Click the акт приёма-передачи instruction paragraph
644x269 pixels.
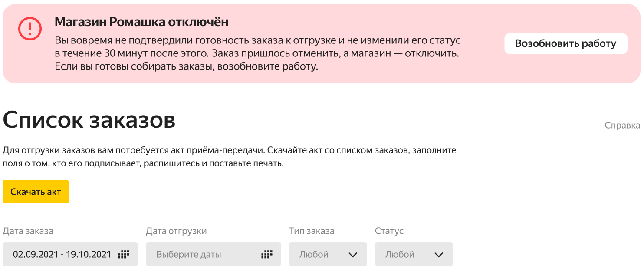pyautogui.click(x=229, y=157)
